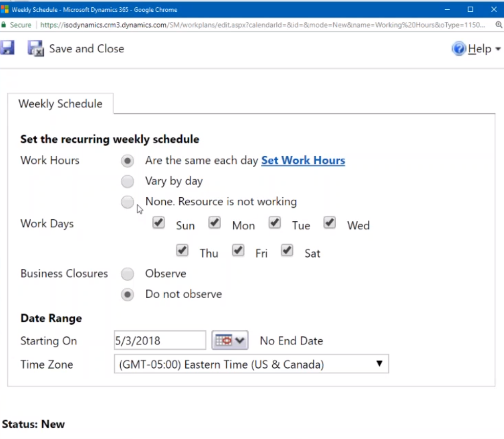Click the Secure padlock icon
Image resolution: width=504 pixels, height=439 pixels.
tap(4, 25)
